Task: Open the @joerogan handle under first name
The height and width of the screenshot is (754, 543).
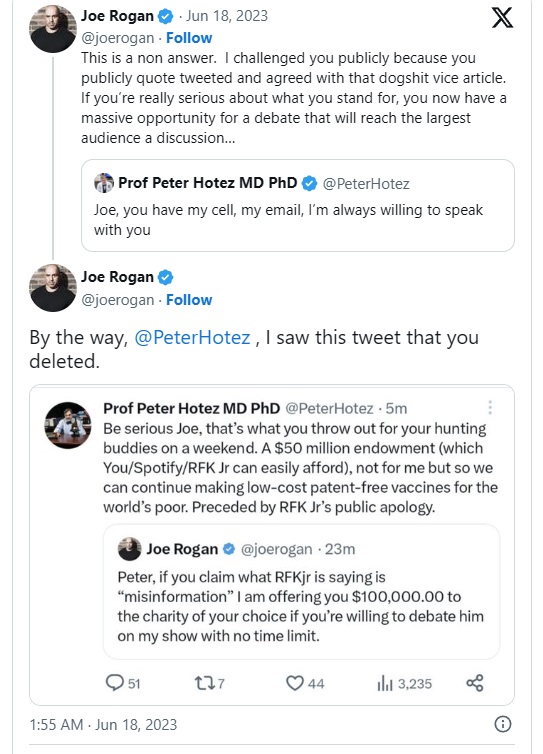Action: pos(118,38)
